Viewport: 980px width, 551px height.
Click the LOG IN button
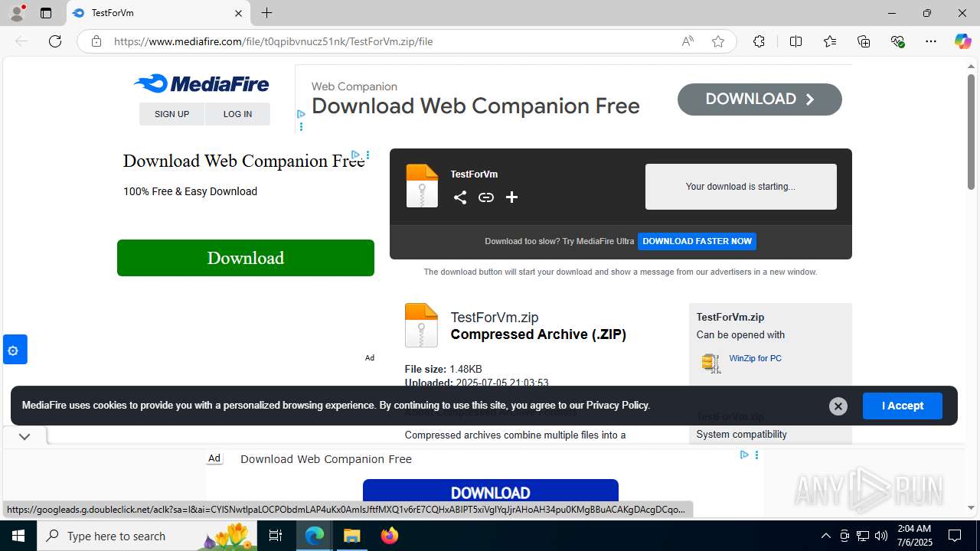pos(237,114)
